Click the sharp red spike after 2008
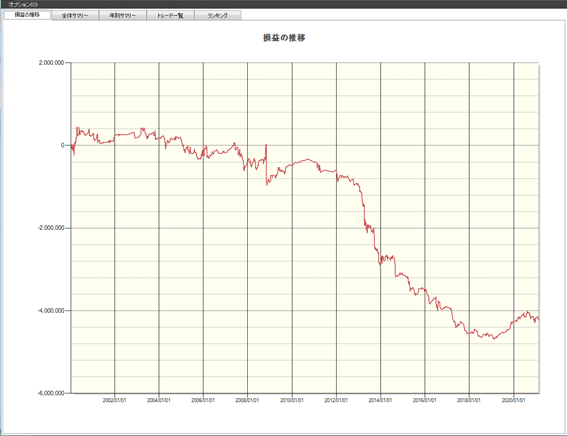Viewport: 567px width, 436px height. coord(266,164)
